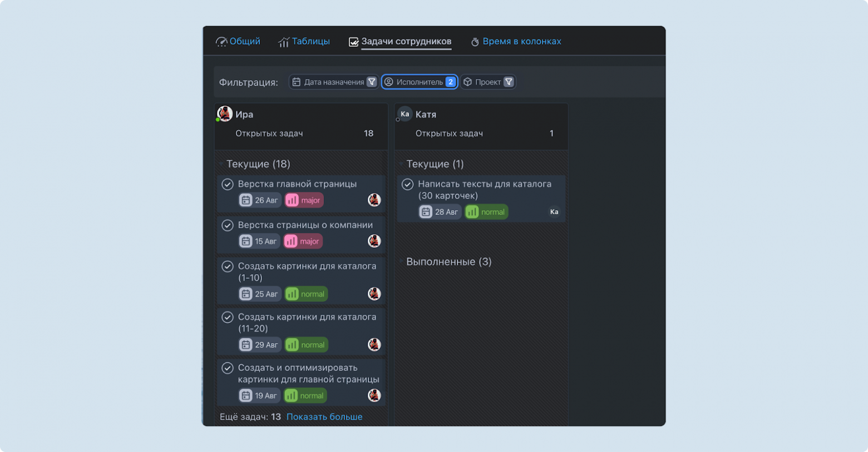Click assignee avatar on Верстка страницы о компании
Screen dimensions: 868x452
(x=374, y=241)
